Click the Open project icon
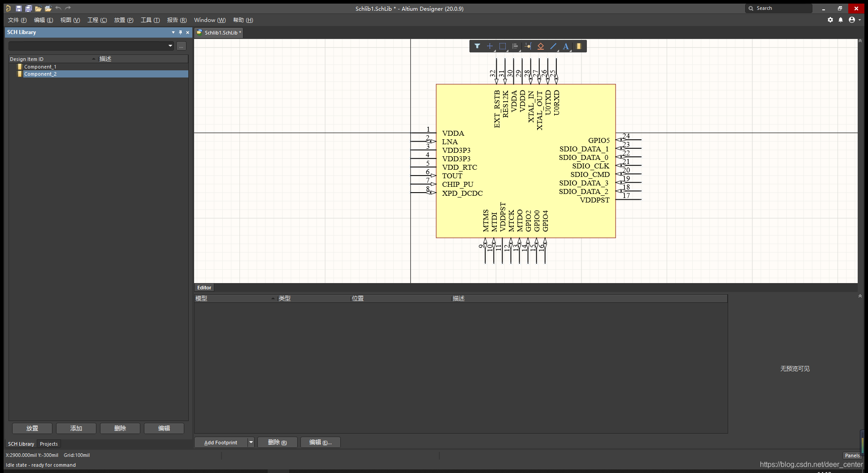This screenshot has width=868, height=473. (48, 9)
